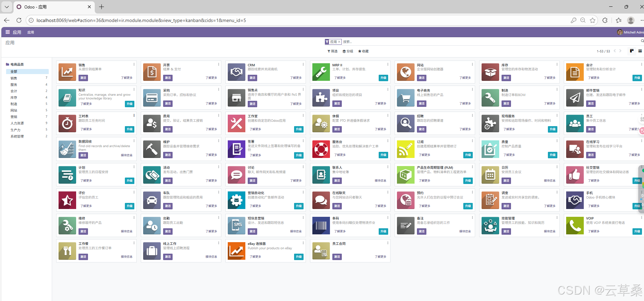This screenshot has height=301, width=644.
Task: Open the 销售 card three-dot menu
Action: tap(134, 64)
